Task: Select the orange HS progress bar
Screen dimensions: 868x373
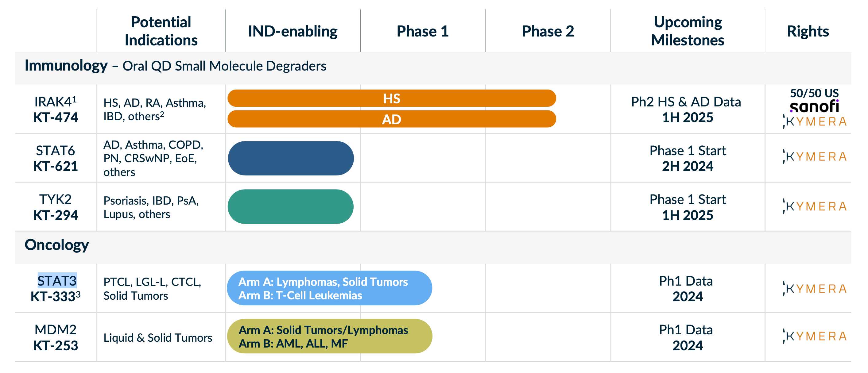Action: [x=392, y=98]
